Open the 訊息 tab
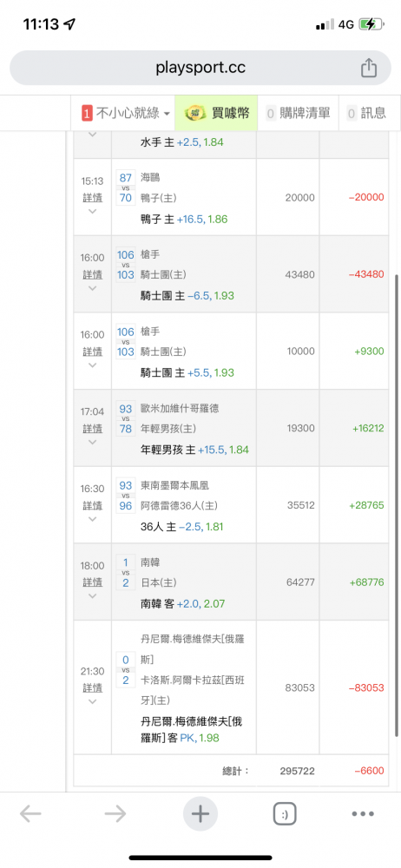401x868 pixels. tap(367, 113)
